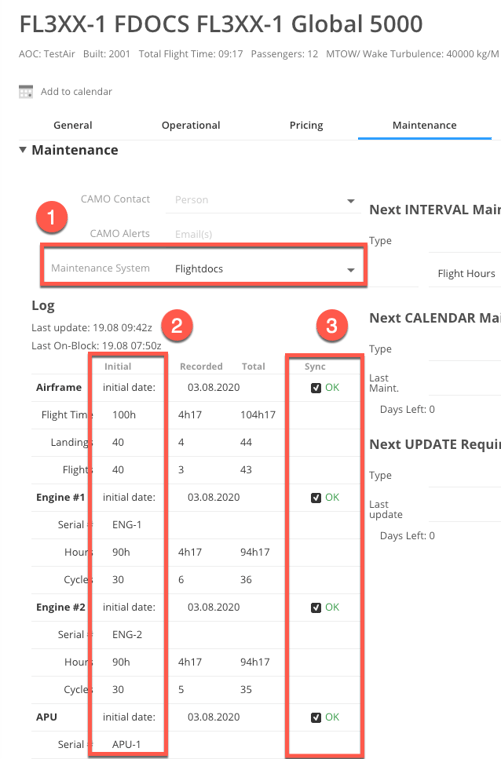
Task: Switch to the Operational tab
Action: coord(191,125)
